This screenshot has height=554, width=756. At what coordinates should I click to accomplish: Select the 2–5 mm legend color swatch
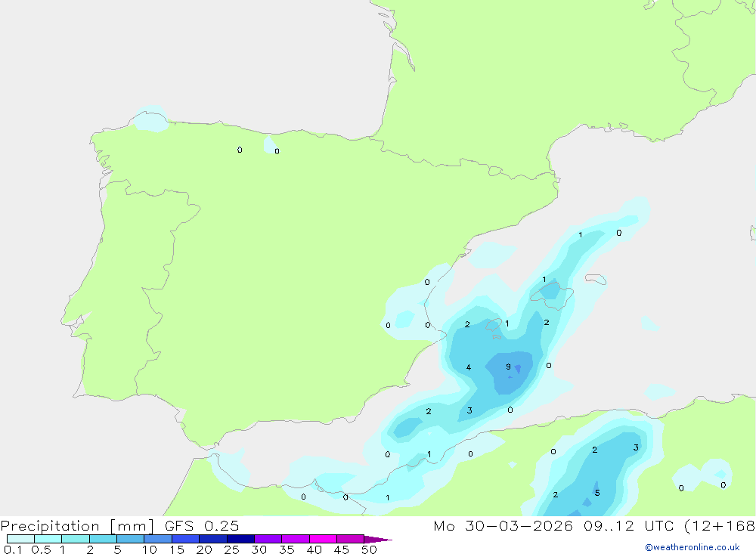(x=103, y=539)
